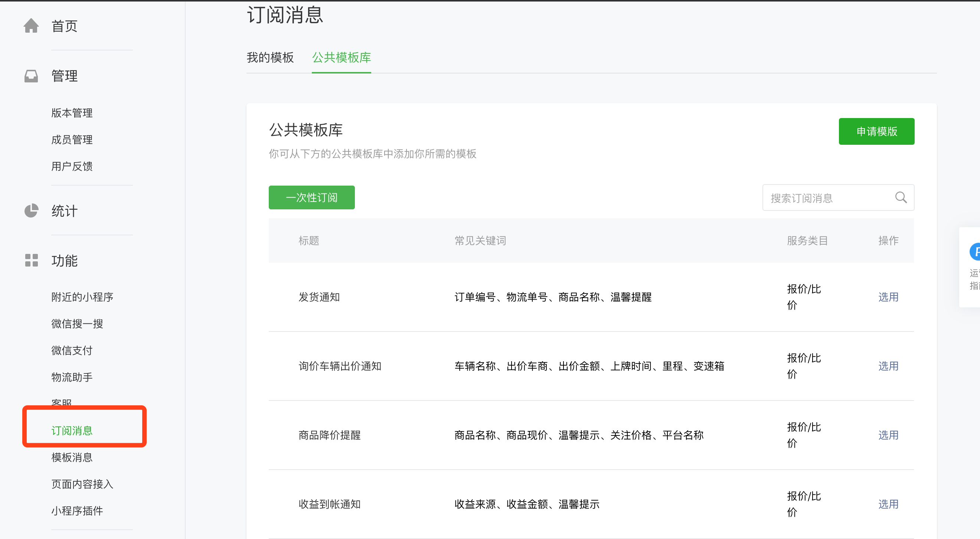
Task: Select 订阅消息 sidebar item
Action: 72,431
